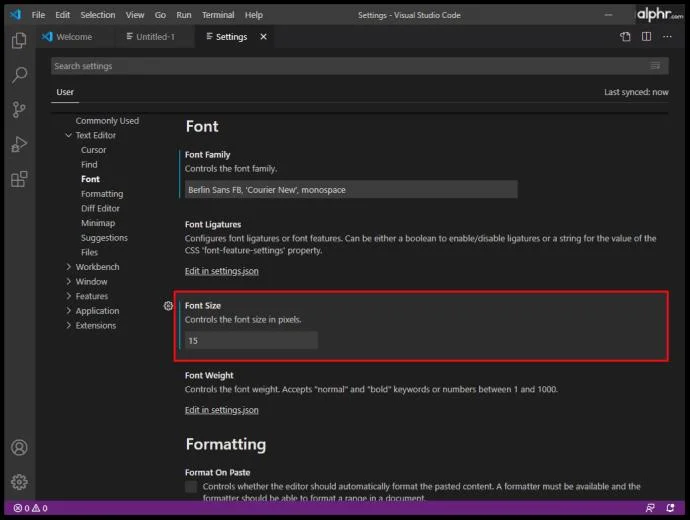Click the Font Weight setting title
The height and width of the screenshot is (520, 690).
(x=209, y=375)
